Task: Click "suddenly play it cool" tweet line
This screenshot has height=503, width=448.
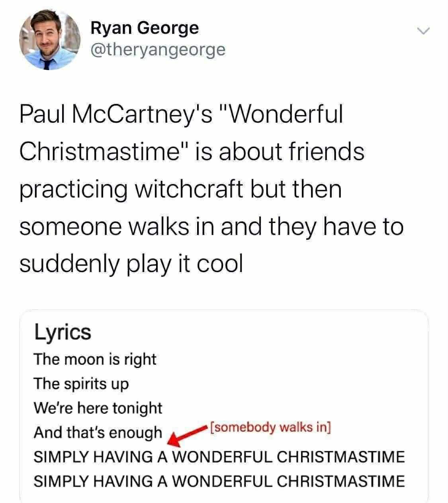Action: point(131,263)
